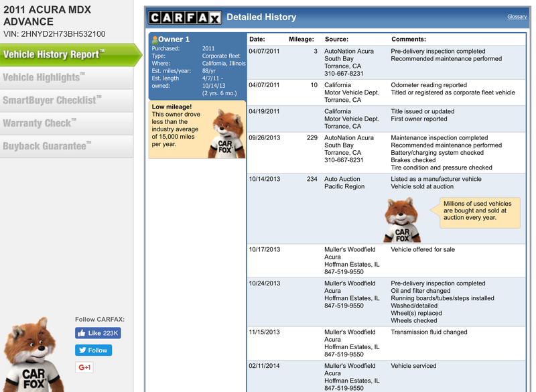Click the Facebook Like 223K button
Viewport: 536px width, 392px height.
98,333
